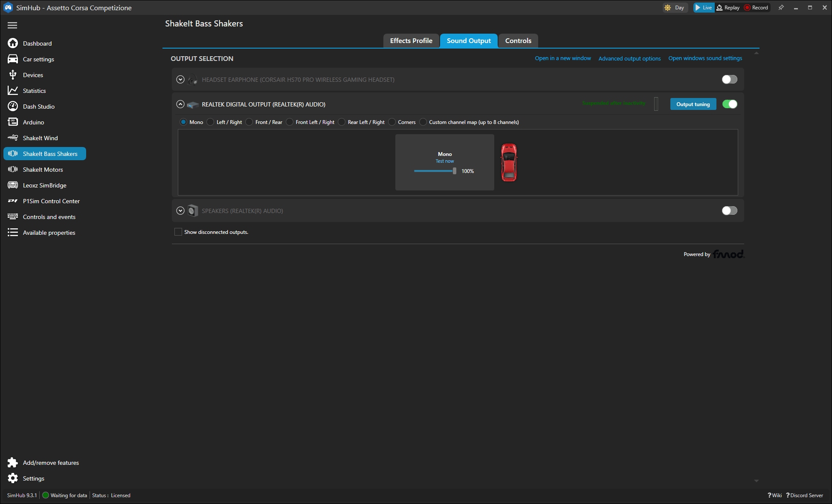Open Add/remove features puzzle icon
The width and height of the screenshot is (832, 504).
tap(13, 463)
